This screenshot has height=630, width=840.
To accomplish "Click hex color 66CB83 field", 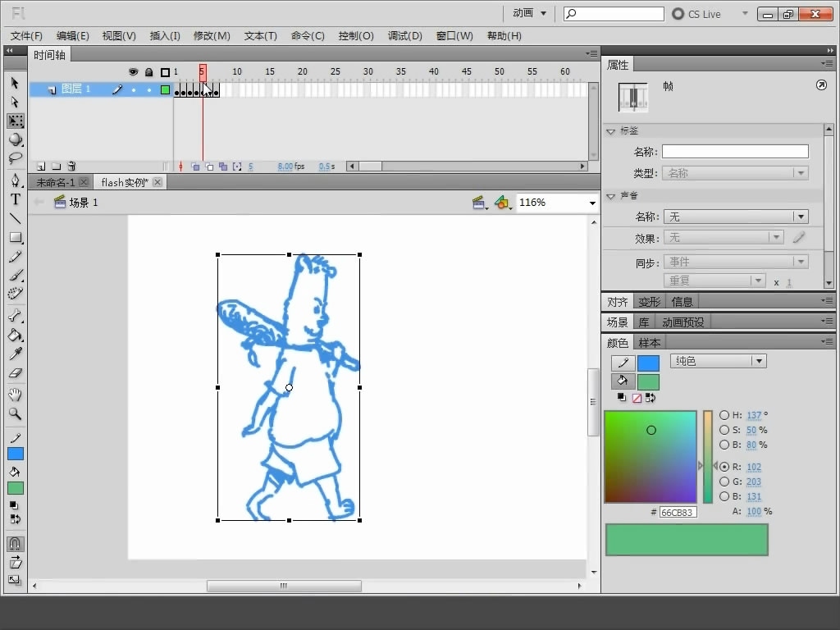I will click(678, 512).
